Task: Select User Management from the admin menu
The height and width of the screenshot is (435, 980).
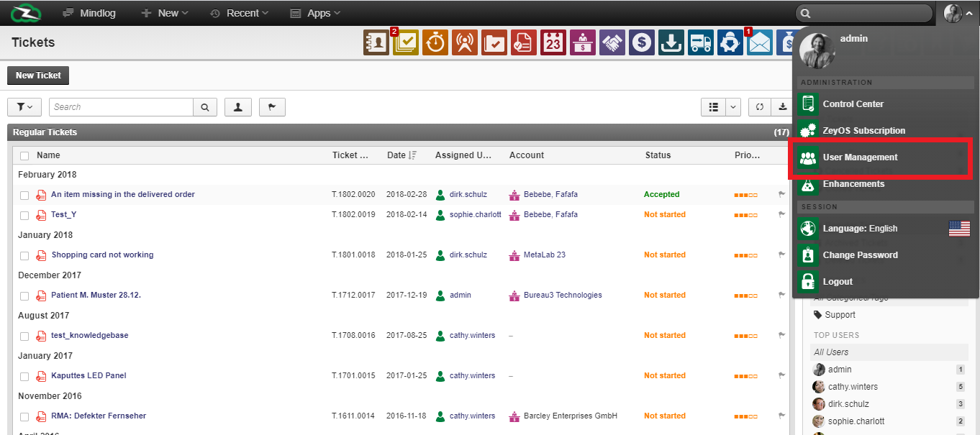Action: [863, 157]
